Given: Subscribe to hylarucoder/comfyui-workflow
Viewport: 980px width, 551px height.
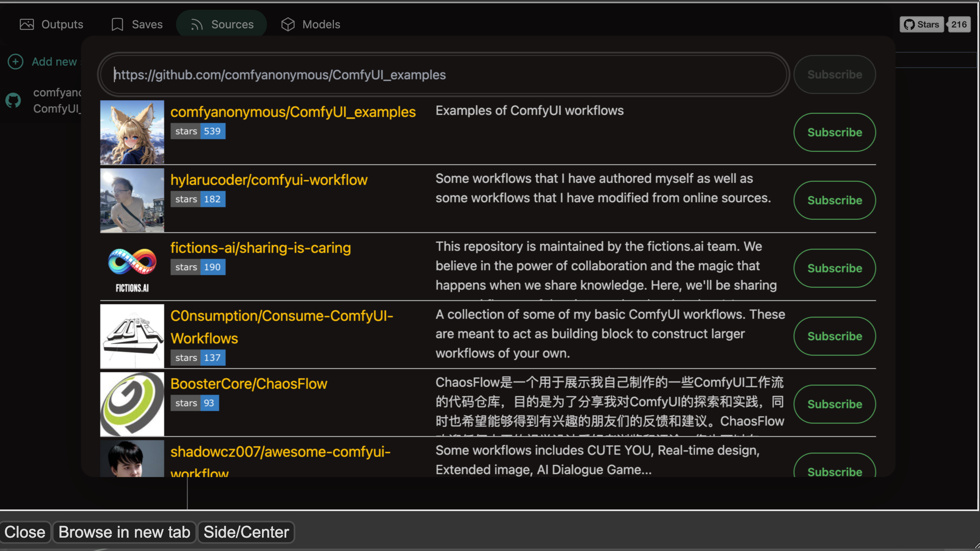Looking at the screenshot, I should (834, 200).
